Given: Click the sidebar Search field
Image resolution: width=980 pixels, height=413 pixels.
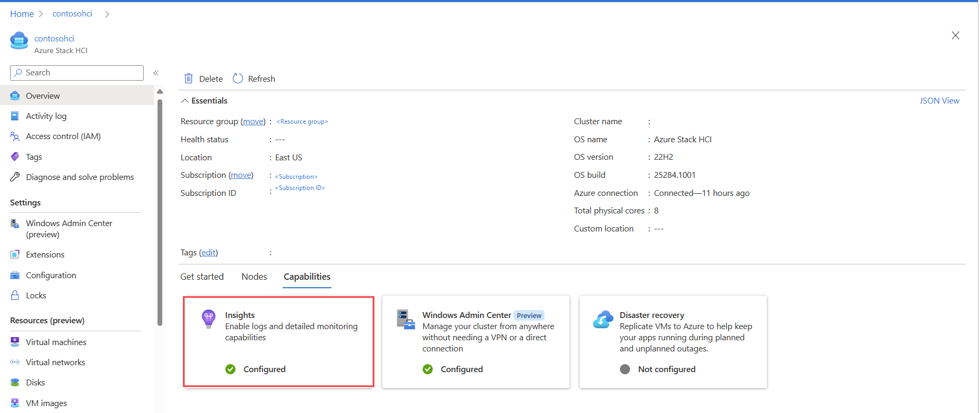Looking at the screenshot, I should (x=77, y=73).
